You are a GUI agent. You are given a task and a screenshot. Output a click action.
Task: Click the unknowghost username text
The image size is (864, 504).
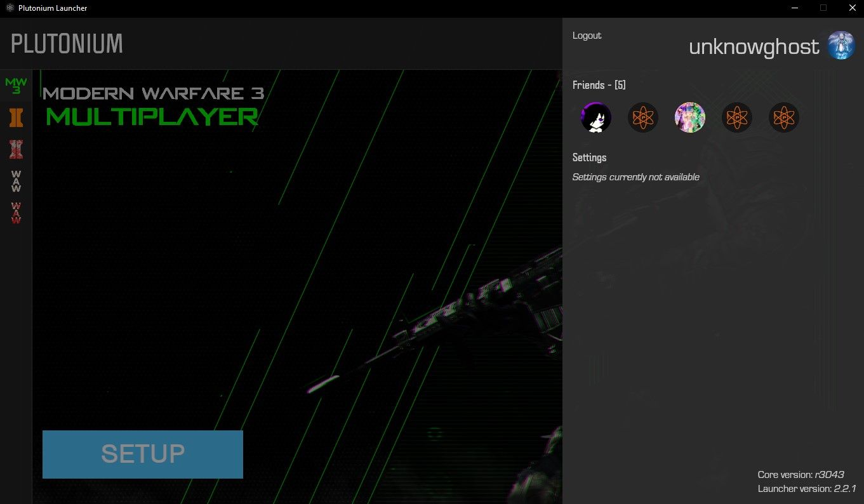click(x=754, y=46)
